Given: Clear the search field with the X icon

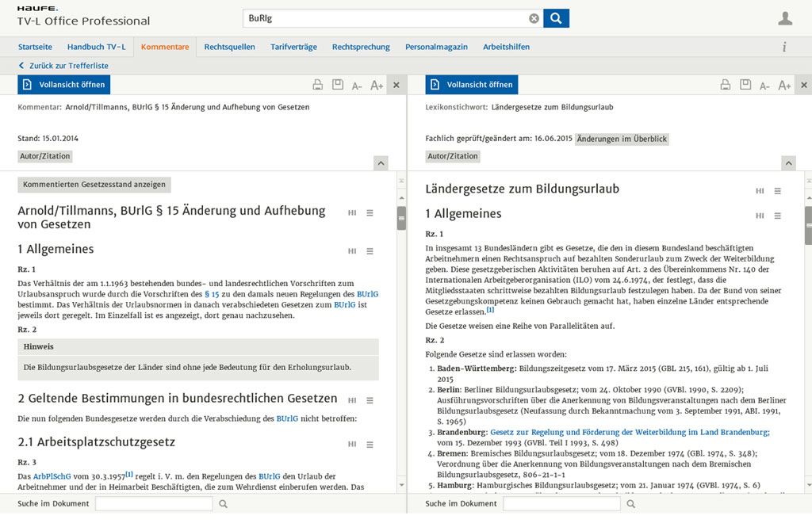Looking at the screenshot, I should click(x=534, y=19).
